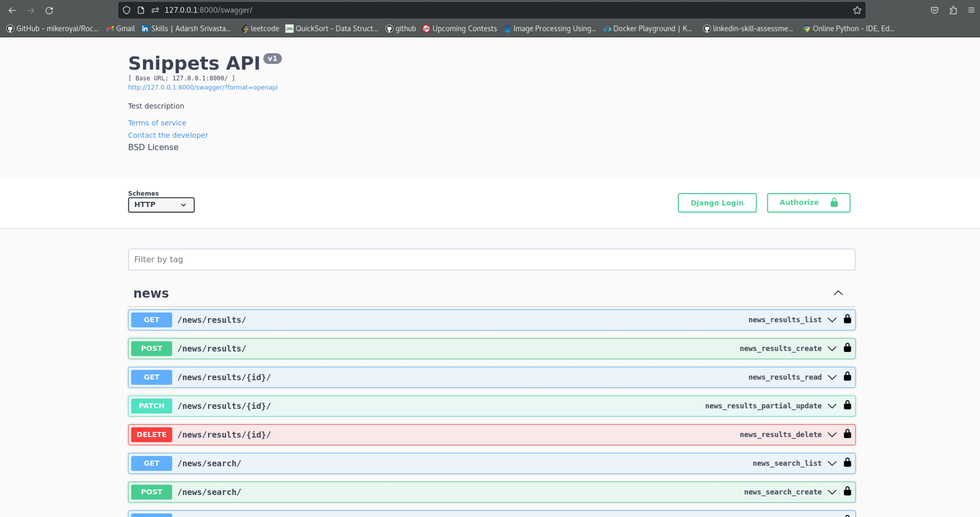Open the LinkedIn Skills bookmark

click(186, 29)
